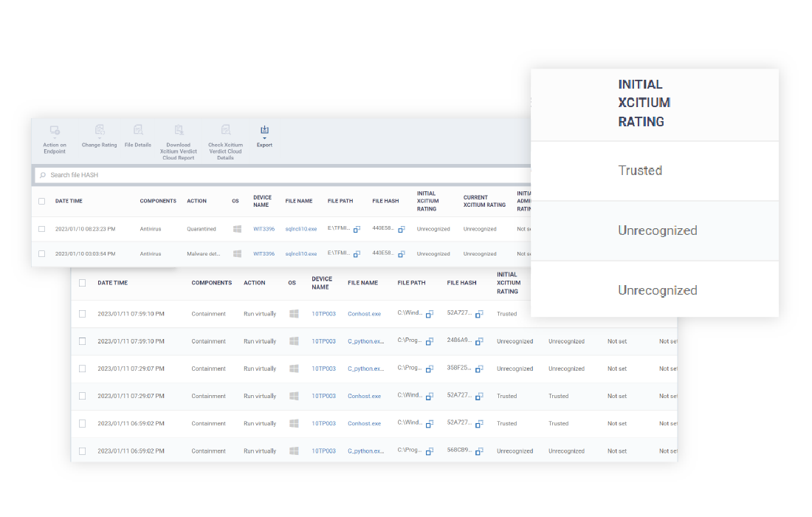
Task: Select the 07:29:07 PM Conhost.exe row checkbox
Action: (x=83, y=397)
